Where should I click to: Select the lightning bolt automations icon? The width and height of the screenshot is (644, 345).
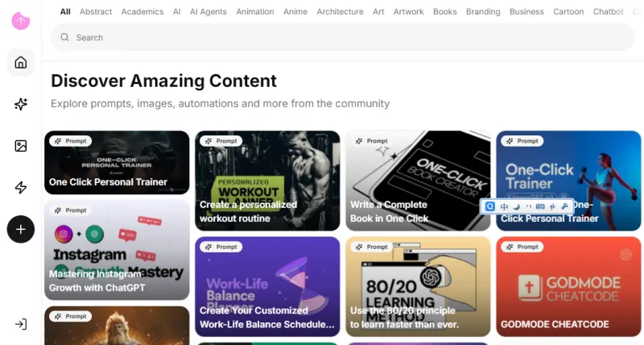(21, 188)
